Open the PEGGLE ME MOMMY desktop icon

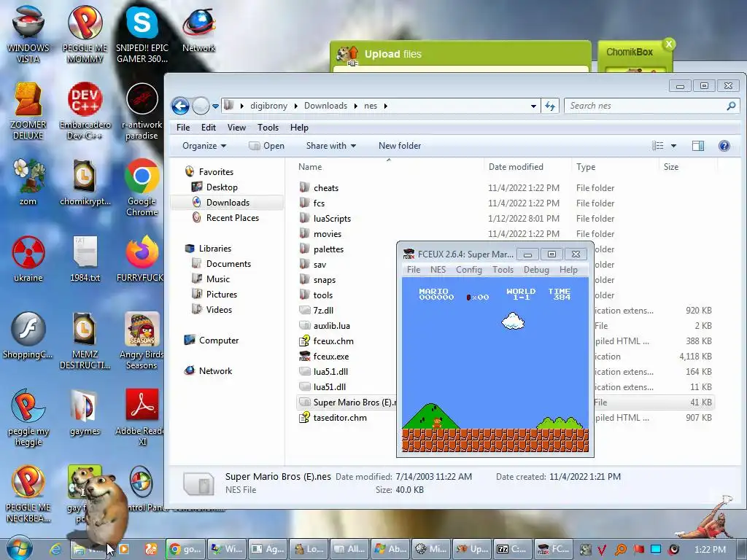coord(85,34)
